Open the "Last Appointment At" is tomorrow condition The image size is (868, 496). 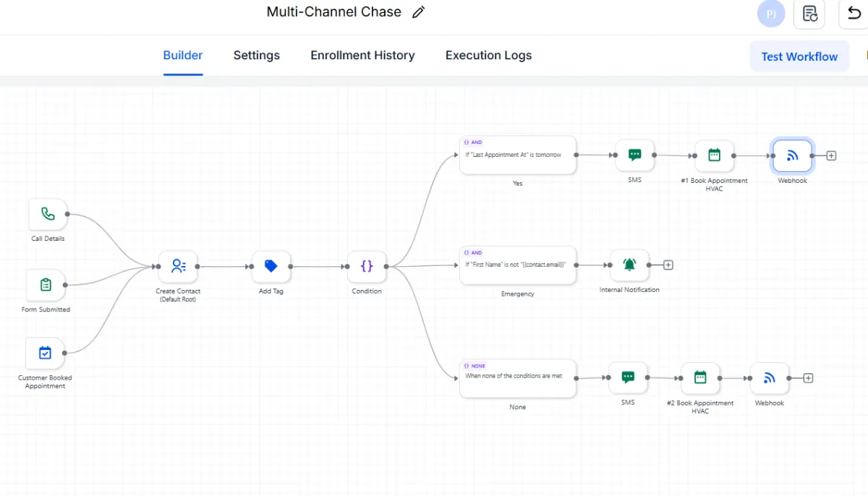518,155
